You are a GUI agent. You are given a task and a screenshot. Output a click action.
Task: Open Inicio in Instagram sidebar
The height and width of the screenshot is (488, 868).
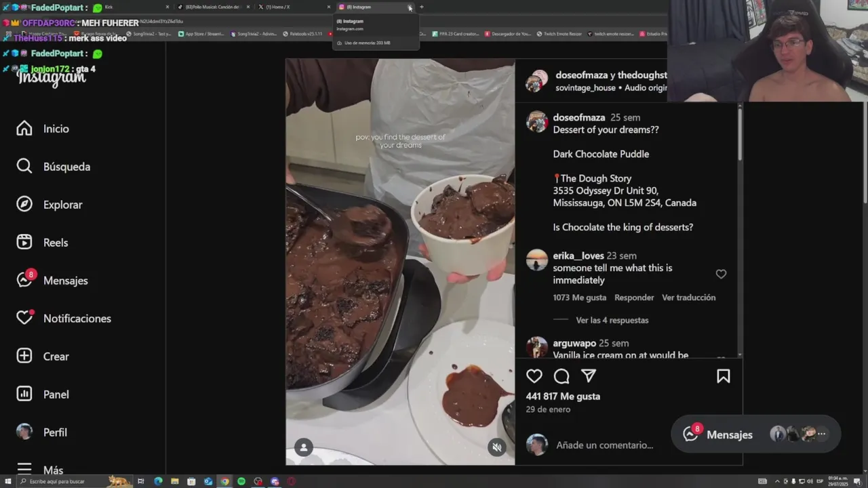43,129
